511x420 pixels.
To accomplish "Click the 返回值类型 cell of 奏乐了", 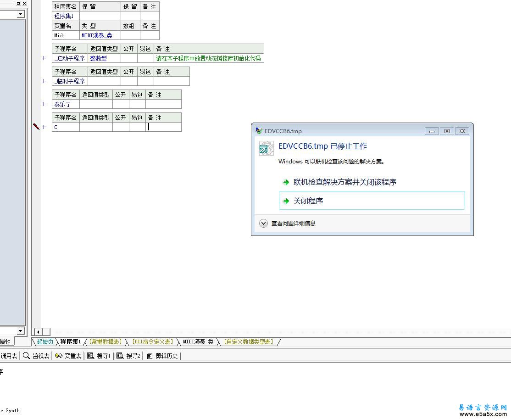I will (x=96, y=104).
